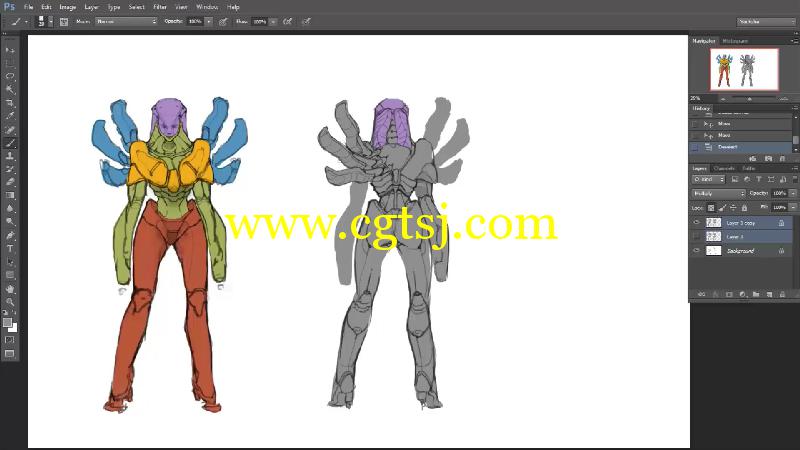Viewport: 800px width, 450px height.
Task: Create new document from history state
Action: pyautogui.click(x=753, y=159)
